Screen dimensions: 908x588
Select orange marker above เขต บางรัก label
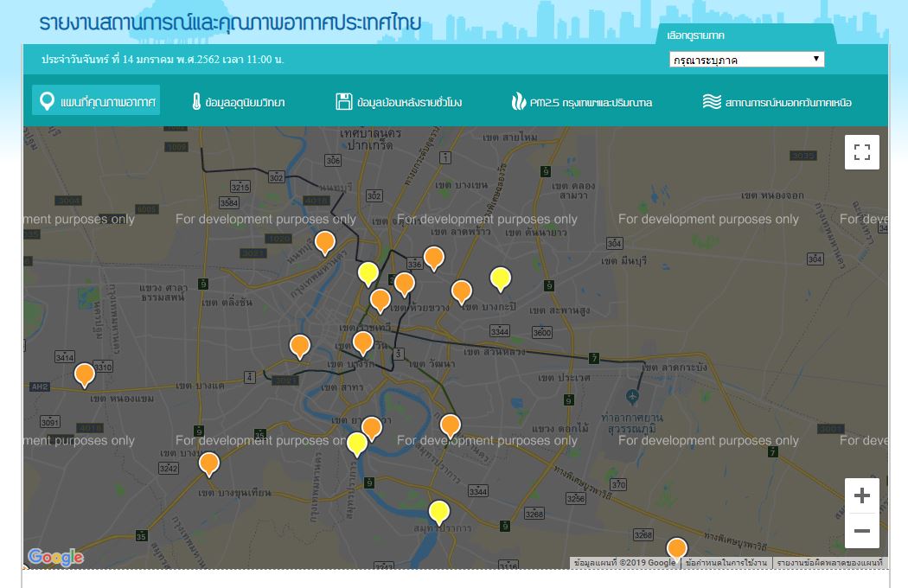pyautogui.click(x=363, y=343)
